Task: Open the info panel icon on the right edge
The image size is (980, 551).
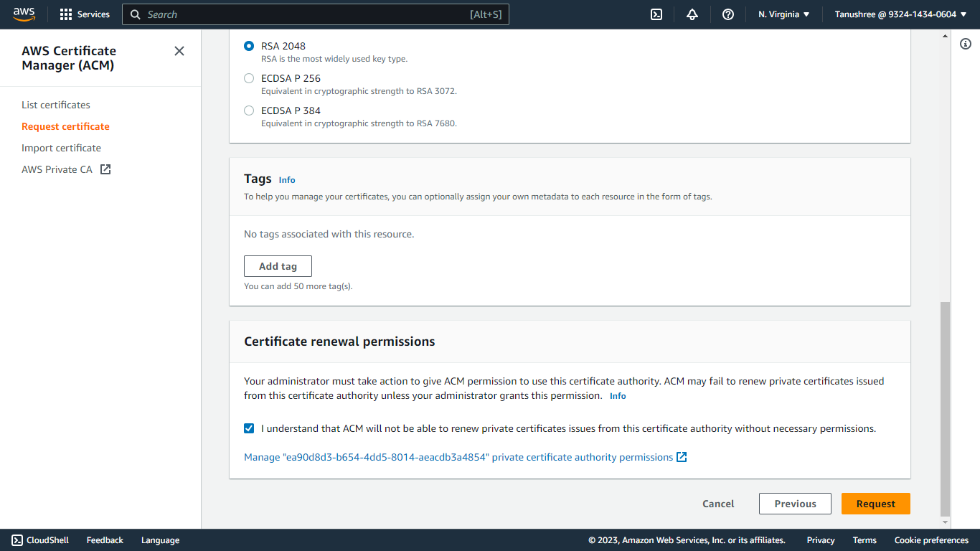Action: [965, 44]
